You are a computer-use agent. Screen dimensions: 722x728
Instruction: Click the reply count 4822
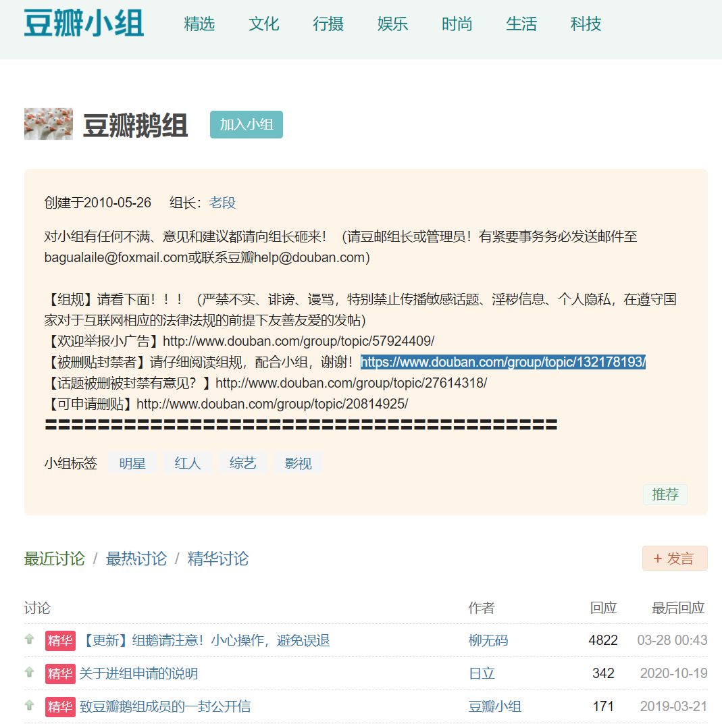pos(603,641)
